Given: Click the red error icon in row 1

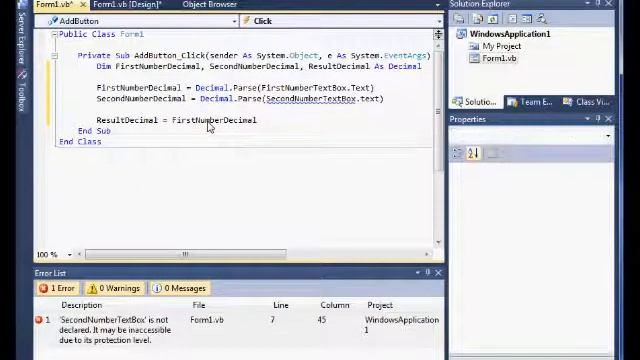Looking at the screenshot, I should pyautogui.click(x=39, y=320).
